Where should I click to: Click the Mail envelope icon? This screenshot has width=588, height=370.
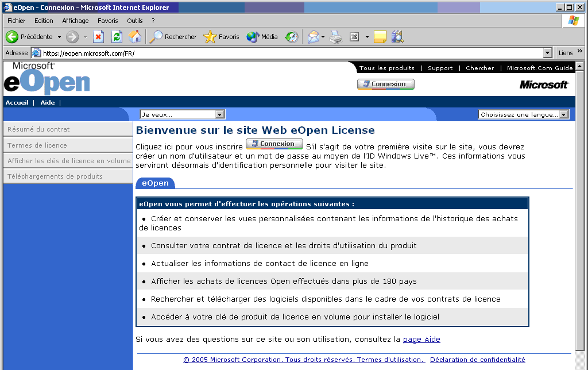[313, 37]
